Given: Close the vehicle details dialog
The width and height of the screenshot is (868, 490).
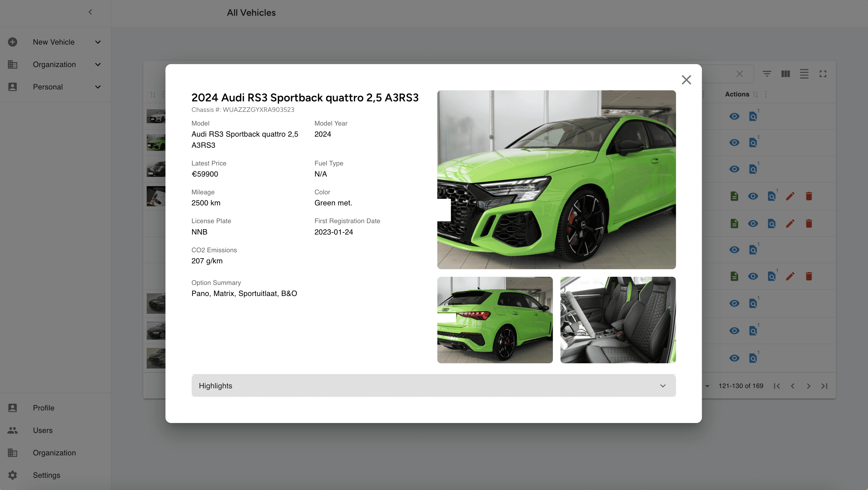Looking at the screenshot, I should pyautogui.click(x=686, y=80).
